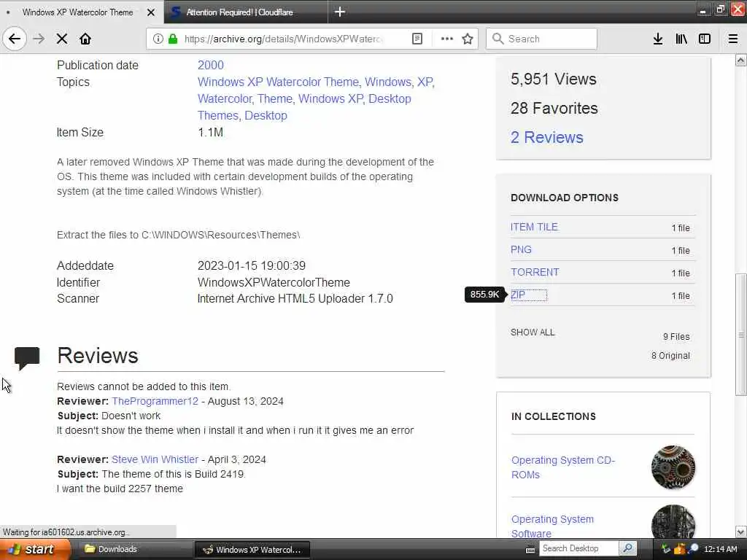
Task: Open the downloads arrow panel
Action: point(657,39)
